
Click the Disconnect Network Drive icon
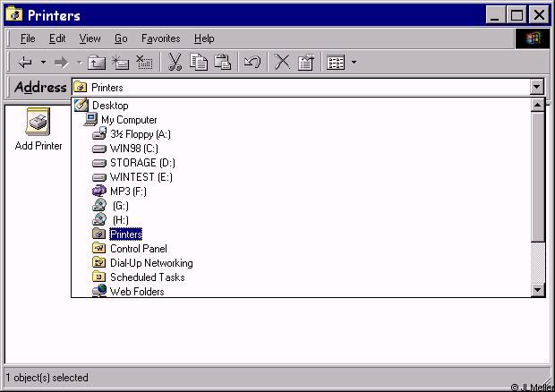coord(144,63)
